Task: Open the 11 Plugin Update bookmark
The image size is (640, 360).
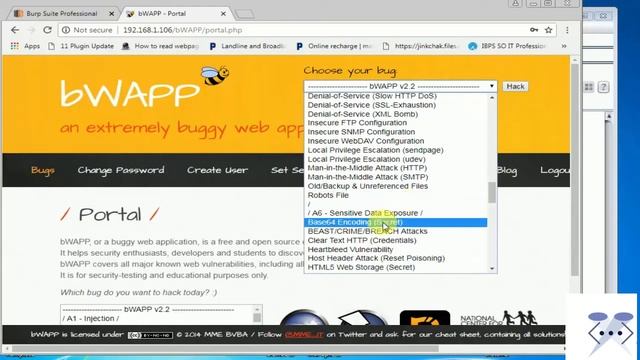Action: 81,46
